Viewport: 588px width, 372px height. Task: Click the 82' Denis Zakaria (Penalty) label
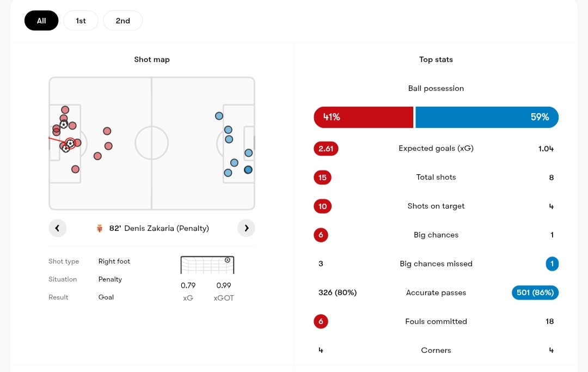159,228
